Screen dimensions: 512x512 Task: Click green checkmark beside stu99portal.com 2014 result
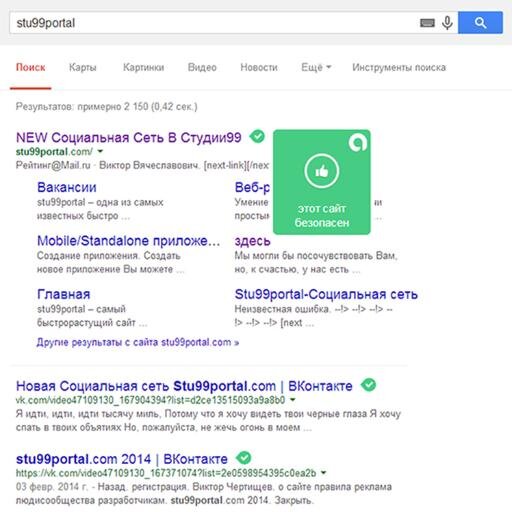tap(244, 458)
